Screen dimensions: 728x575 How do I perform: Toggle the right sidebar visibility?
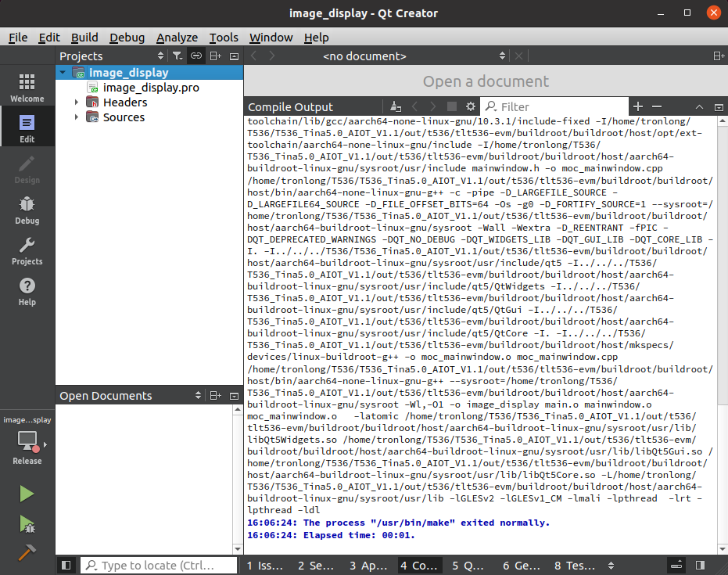tap(700, 566)
